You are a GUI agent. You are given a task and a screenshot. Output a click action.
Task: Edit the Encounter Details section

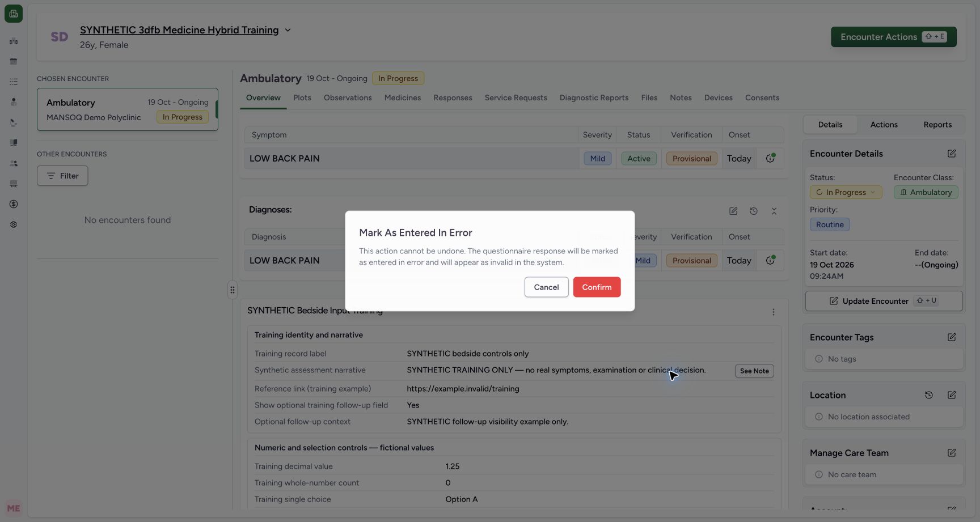coord(952,154)
